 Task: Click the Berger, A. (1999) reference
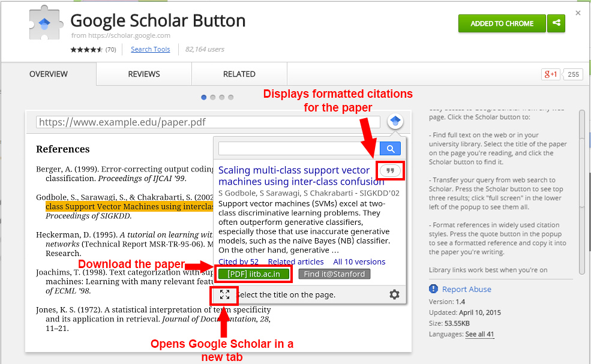click(125, 174)
